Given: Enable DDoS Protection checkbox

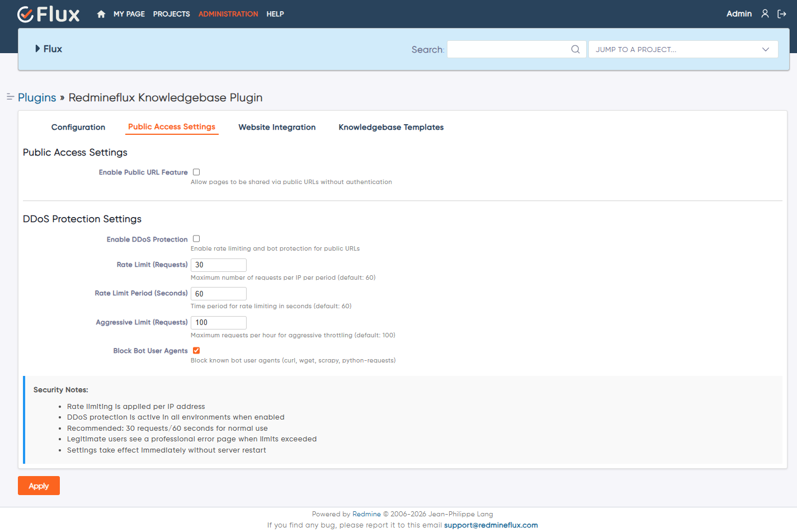Looking at the screenshot, I should click(196, 239).
